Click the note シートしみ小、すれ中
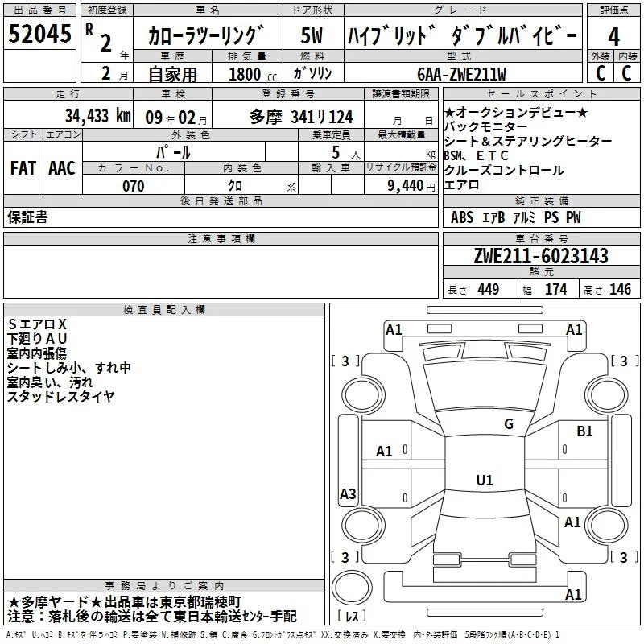The height and width of the screenshot is (644, 644). 69,368
